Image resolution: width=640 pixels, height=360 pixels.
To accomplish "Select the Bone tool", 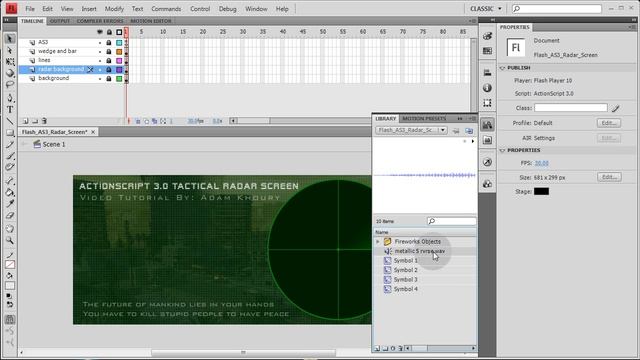I will point(10,181).
